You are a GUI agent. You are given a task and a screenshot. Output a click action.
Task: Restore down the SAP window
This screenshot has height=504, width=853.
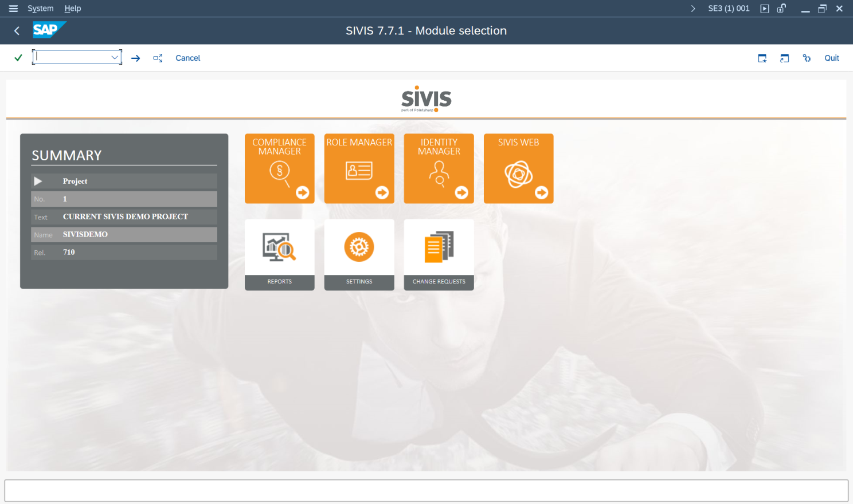point(822,9)
